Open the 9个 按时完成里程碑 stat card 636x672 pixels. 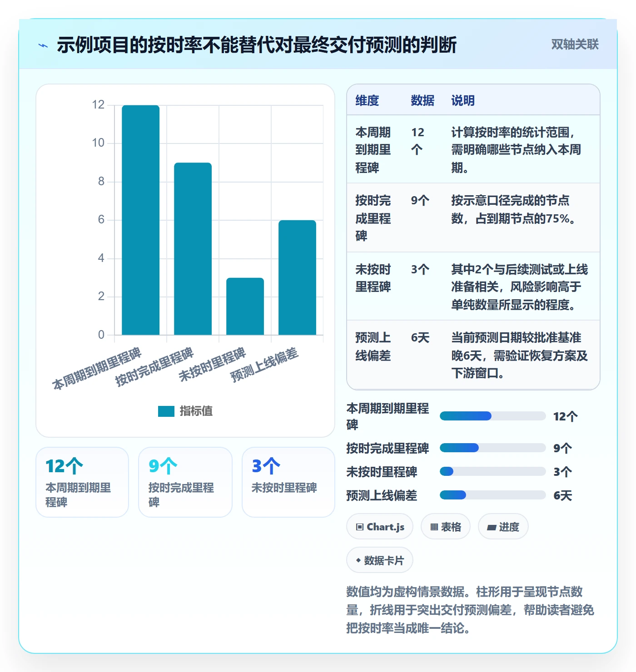click(x=185, y=482)
